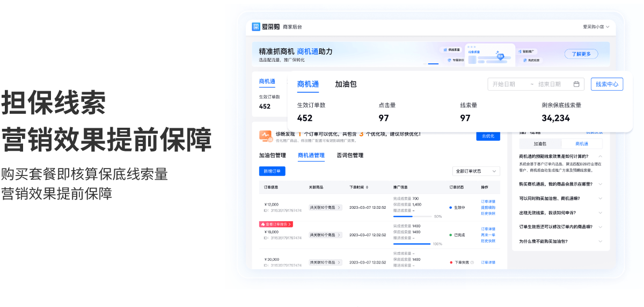Click the inactive carousel dot in banner
The height and width of the screenshot is (307, 644).
424,63
